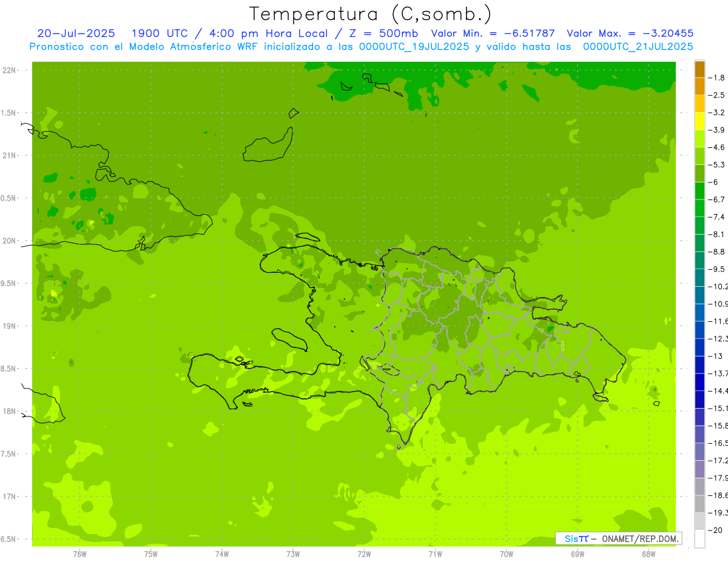Screen dimensions: 728x562
Task: Click the -6.7 value on color scale
Action: [716, 199]
